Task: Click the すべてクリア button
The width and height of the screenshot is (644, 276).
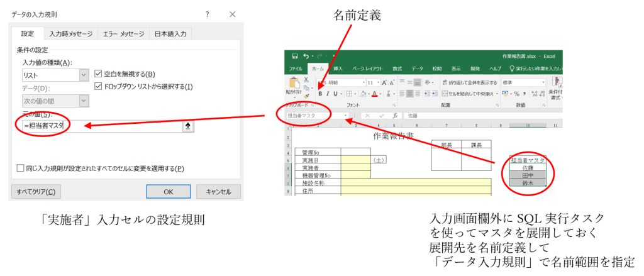Action: 36,192
